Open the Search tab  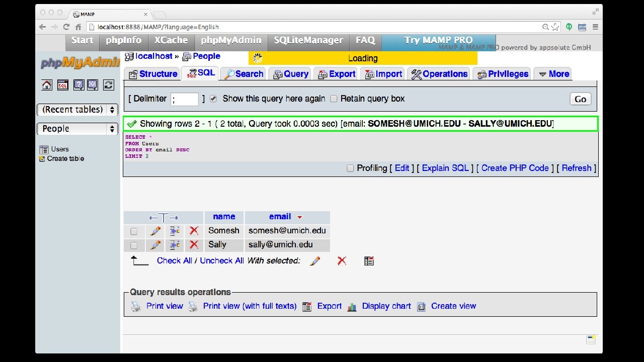244,74
